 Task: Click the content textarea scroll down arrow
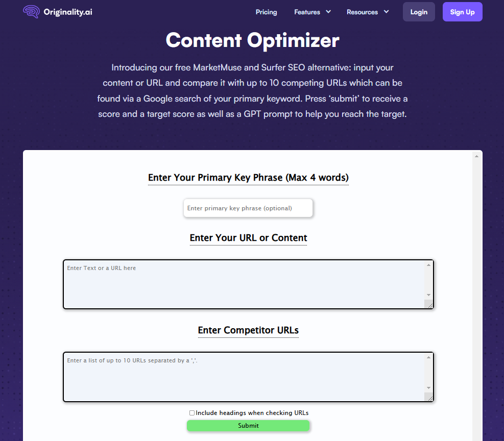[428, 295]
